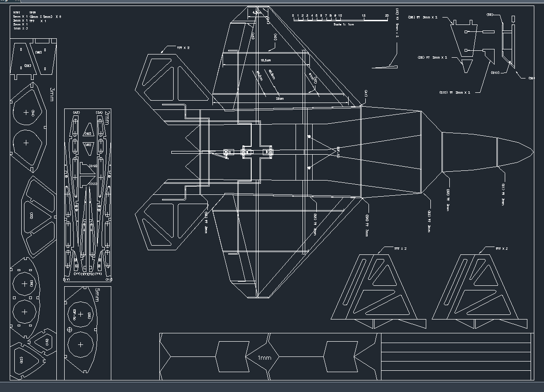Select the "1mm X 3" material list line
Viewport: 544px width, 392px height.
pyautogui.click(x=21, y=29)
